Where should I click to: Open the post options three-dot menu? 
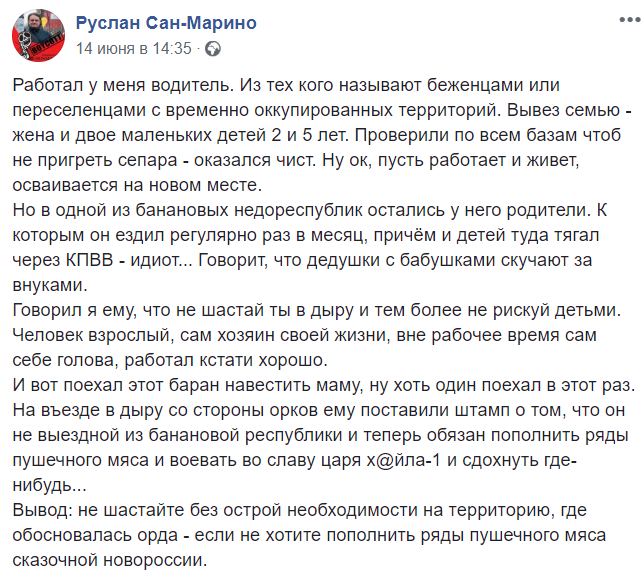[x=629, y=20]
